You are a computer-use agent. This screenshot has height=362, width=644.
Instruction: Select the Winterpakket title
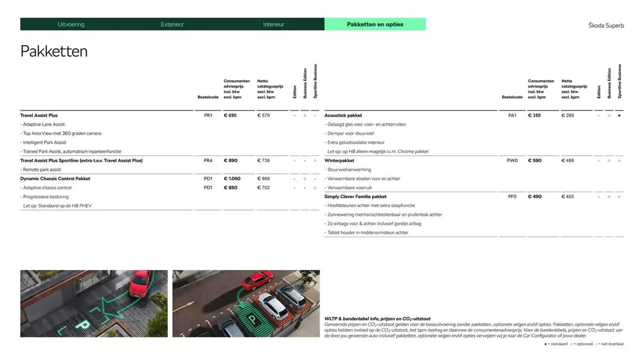click(x=339, y=161)
